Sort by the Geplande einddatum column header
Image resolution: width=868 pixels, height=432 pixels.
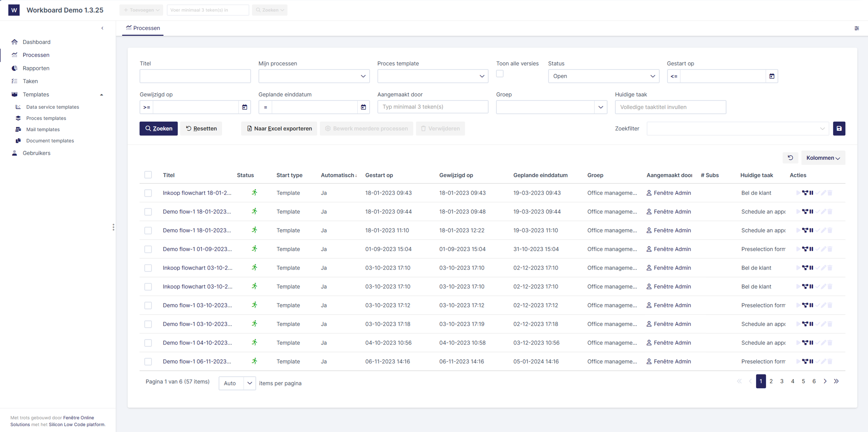[x=540, y=175]
